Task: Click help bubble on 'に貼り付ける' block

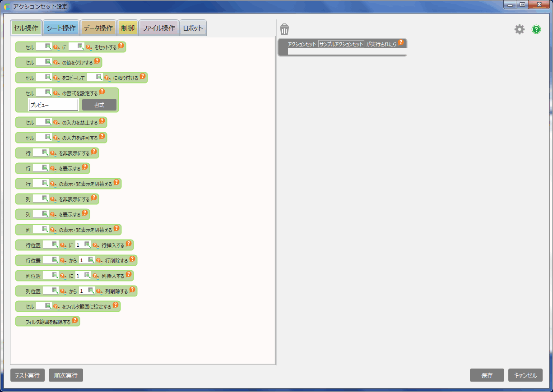Action: (143, 76)
